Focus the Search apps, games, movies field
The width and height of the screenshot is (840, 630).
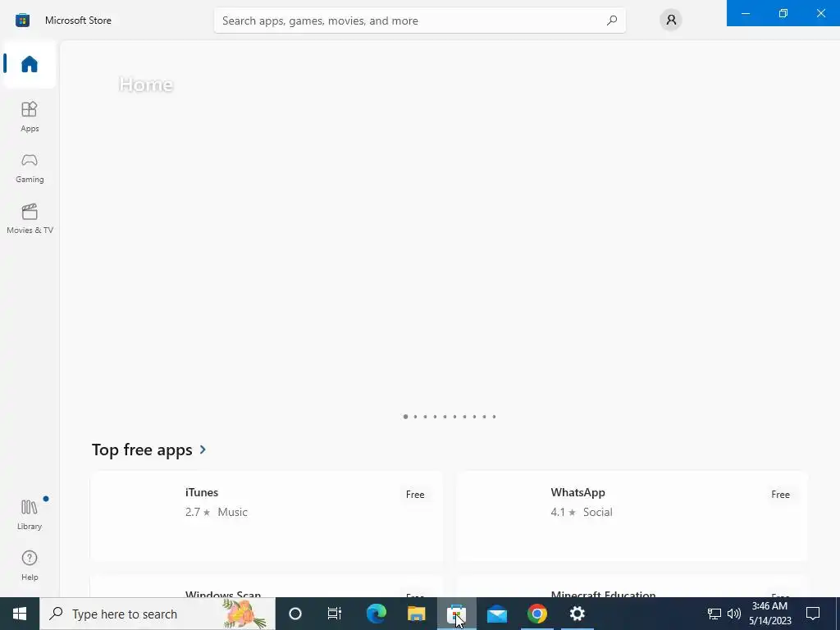[x=419, y=21]
